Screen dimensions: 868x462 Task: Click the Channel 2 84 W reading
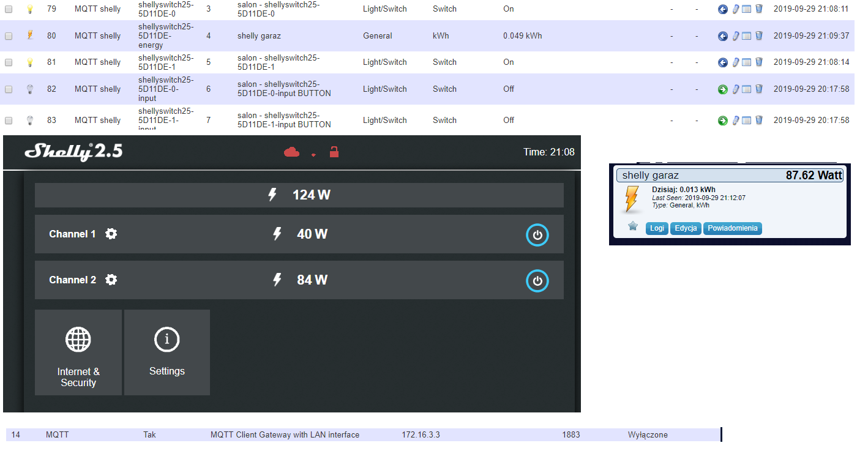click(x=312, y=280)
